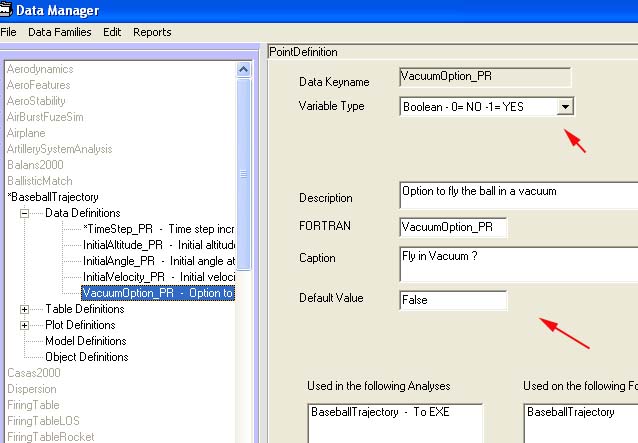638x443 pixels.
Task: Select the Airplane data family
Action: pos(26,133)
